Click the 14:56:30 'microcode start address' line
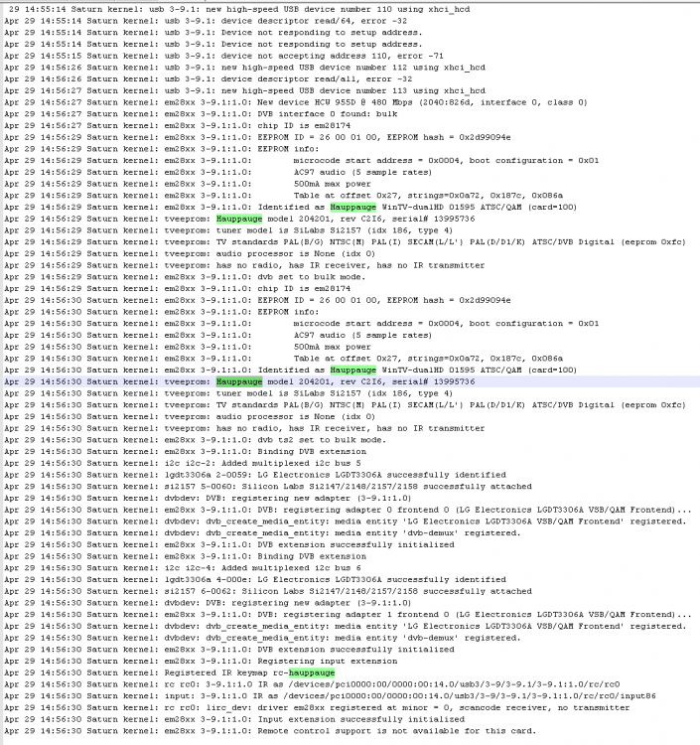Image resolution: width=700 pixels, height=745 pixels. point(302,324)
